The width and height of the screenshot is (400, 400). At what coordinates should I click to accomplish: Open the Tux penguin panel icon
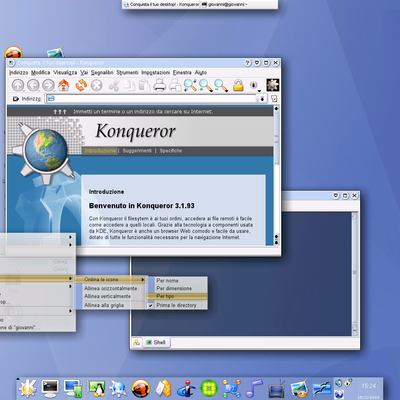tap(96, 388)
